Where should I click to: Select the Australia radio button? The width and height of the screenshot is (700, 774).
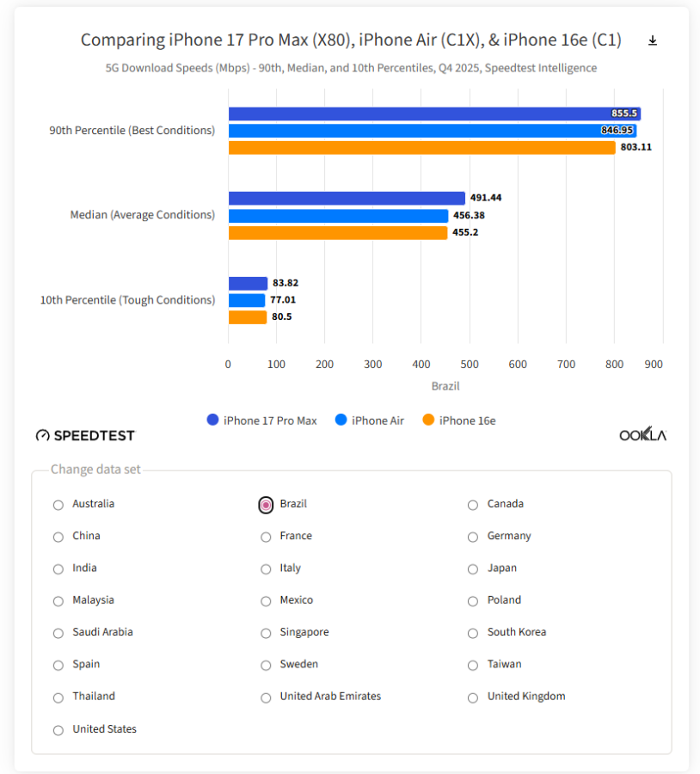(x=58, y=505)
